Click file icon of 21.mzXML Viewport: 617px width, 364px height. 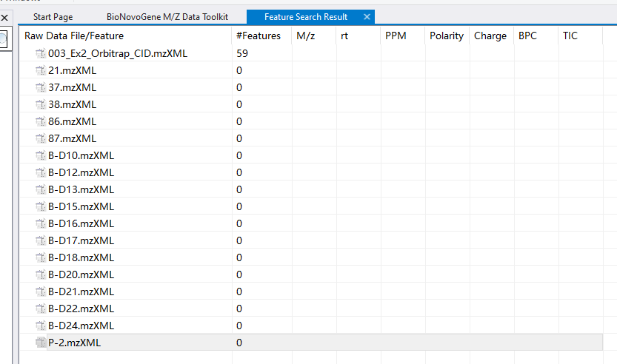click(41, 70)
